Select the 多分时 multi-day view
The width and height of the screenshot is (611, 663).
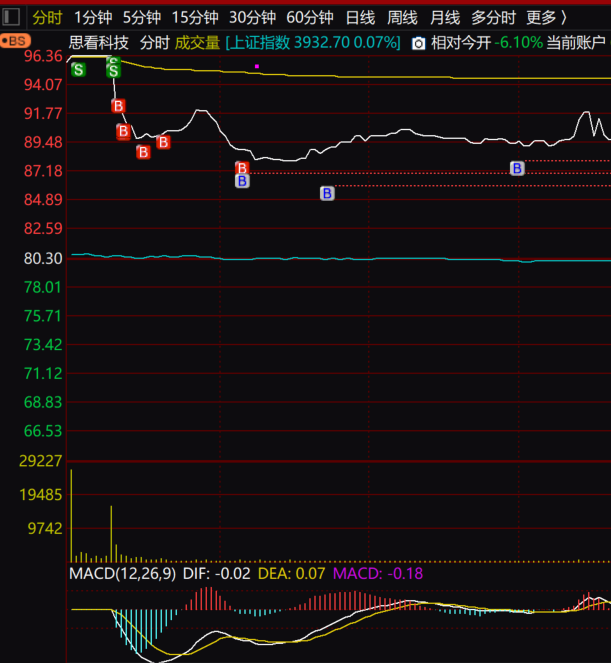point(493,18)
